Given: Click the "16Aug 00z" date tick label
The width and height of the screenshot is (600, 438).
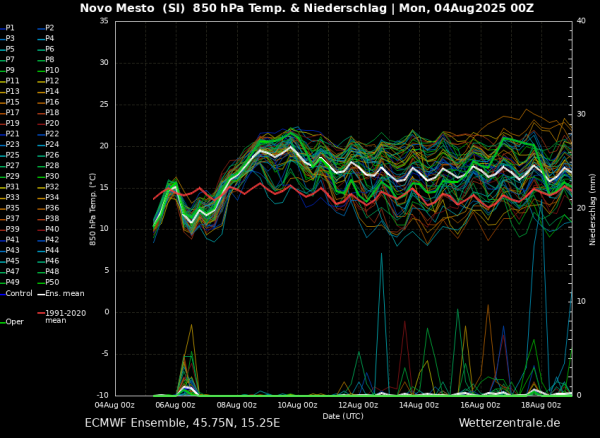Looking at the screenshot, I should tap(480, 405).
